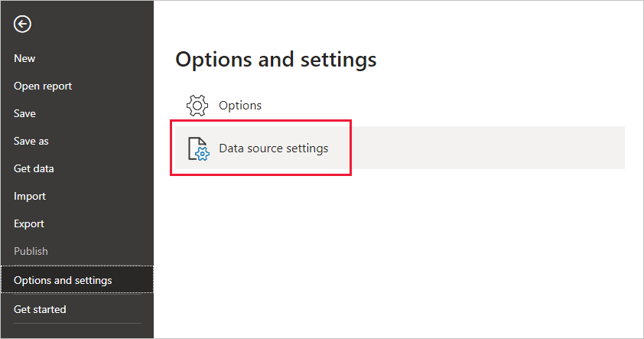Click the grey row area right of Data source settings
This screenshot has width=644, height=339.
490,148
